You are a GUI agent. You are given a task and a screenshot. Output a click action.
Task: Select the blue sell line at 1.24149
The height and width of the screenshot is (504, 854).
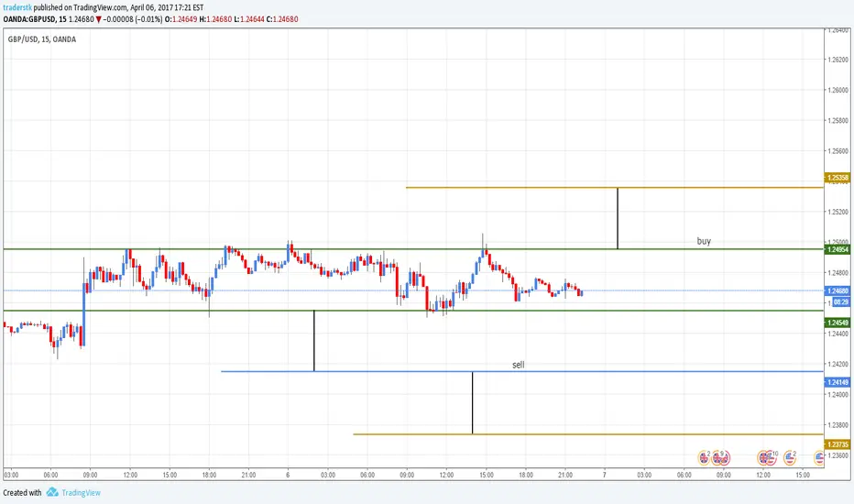coord(522,372)
